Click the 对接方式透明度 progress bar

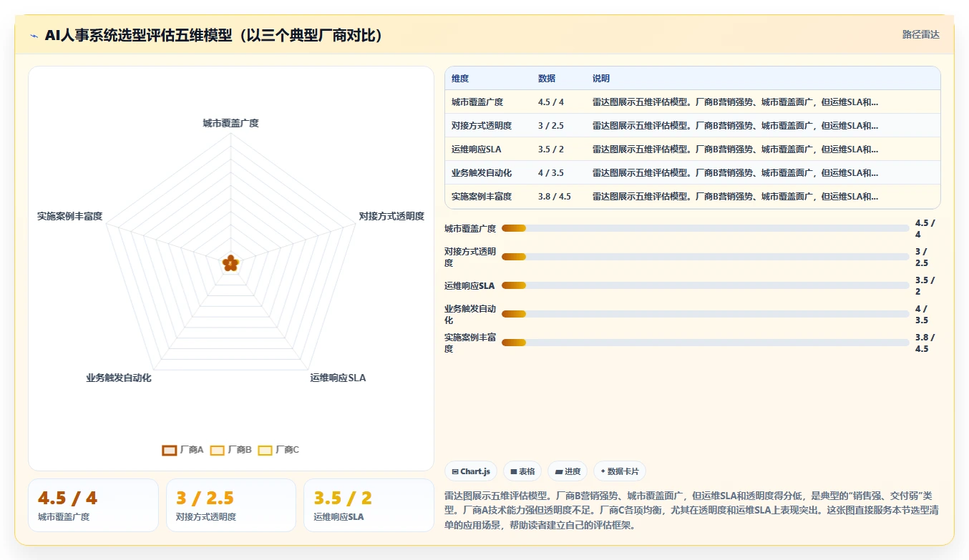(705, 257)
